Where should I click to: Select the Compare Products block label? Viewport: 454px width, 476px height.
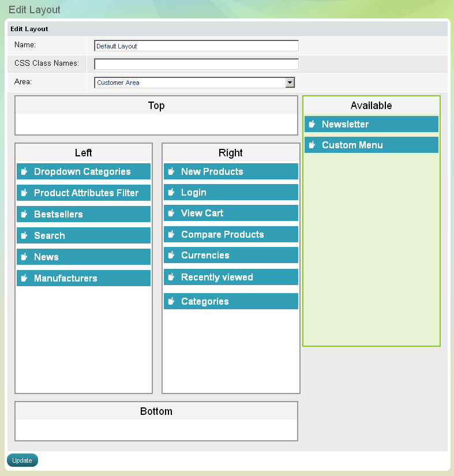222,234
